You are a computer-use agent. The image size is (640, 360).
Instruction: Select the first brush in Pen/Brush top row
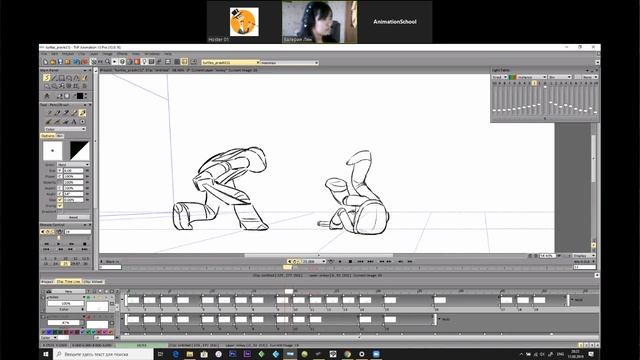49,113
